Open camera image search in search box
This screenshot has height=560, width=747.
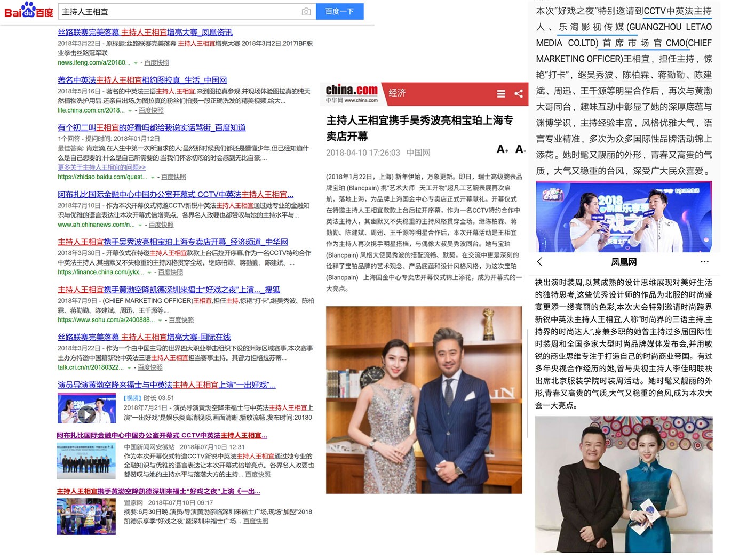coord(306,12)
